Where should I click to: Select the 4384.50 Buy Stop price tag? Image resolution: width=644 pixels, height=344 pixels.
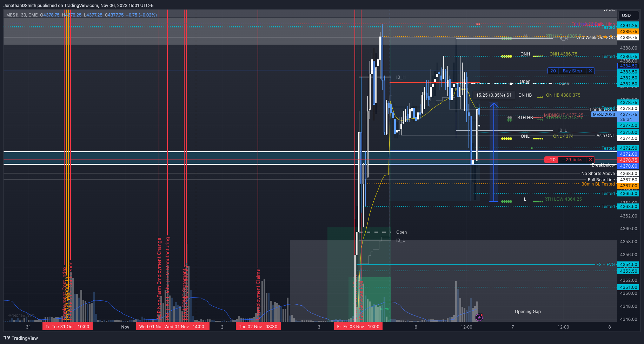coord(629,66)
